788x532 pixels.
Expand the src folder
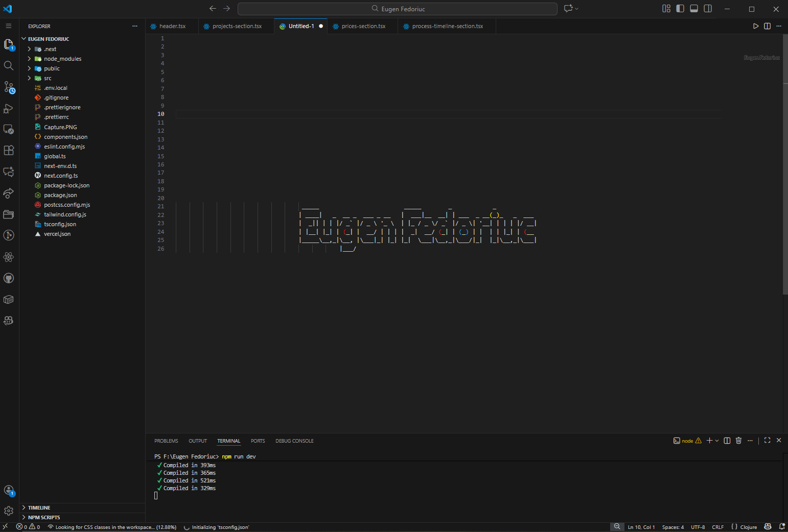(x=48, y=78)
